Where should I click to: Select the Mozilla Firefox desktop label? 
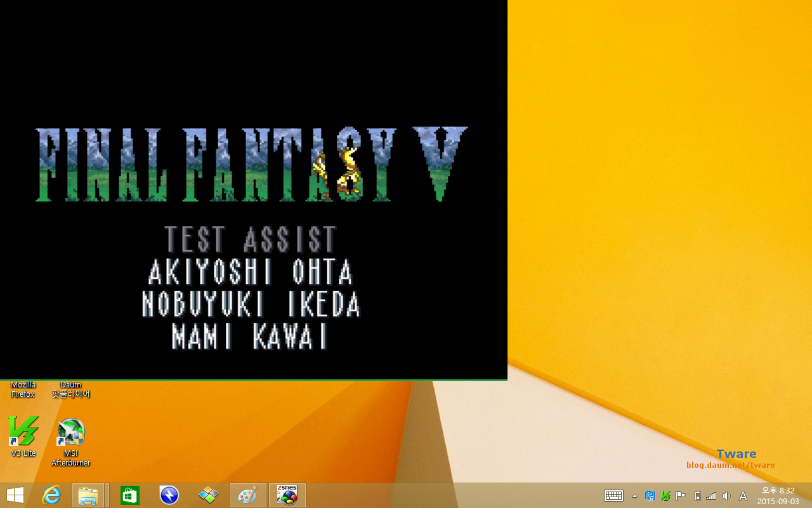click(23, 389)
